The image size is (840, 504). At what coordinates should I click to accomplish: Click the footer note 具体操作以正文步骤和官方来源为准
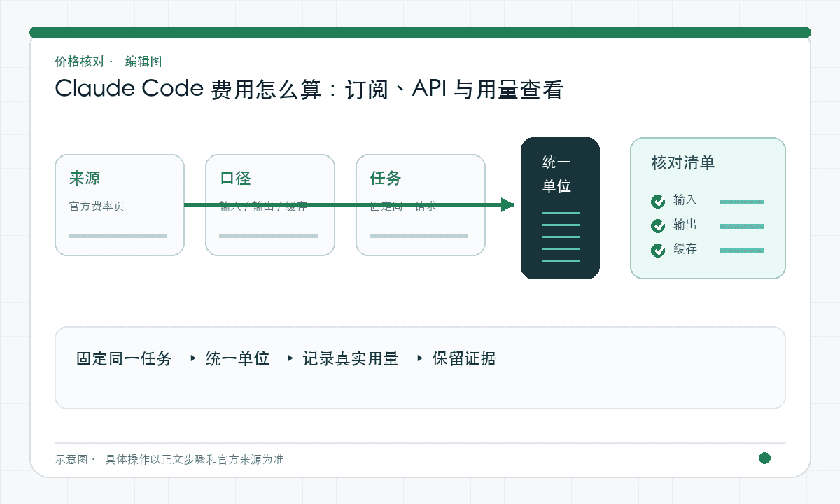195,460
